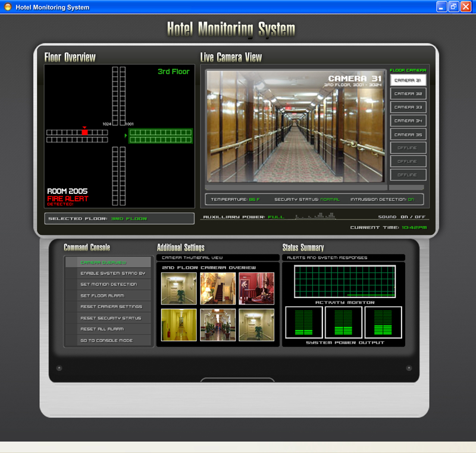The height and width of the screenshot is (453, 476).
Task: Choose Reset All Alarm
Action: coord(108,329)
